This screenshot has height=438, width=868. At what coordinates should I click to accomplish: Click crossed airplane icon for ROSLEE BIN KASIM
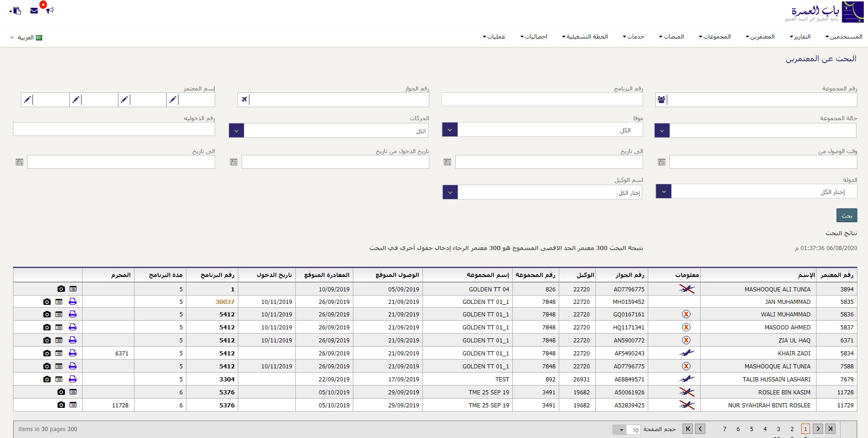[x=687, y=392]
